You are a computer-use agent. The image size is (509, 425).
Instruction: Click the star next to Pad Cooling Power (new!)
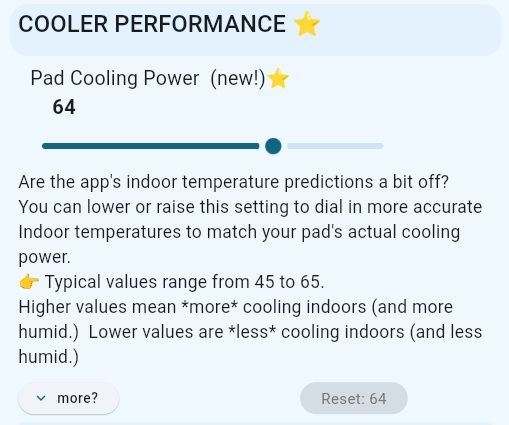[278, 78]
